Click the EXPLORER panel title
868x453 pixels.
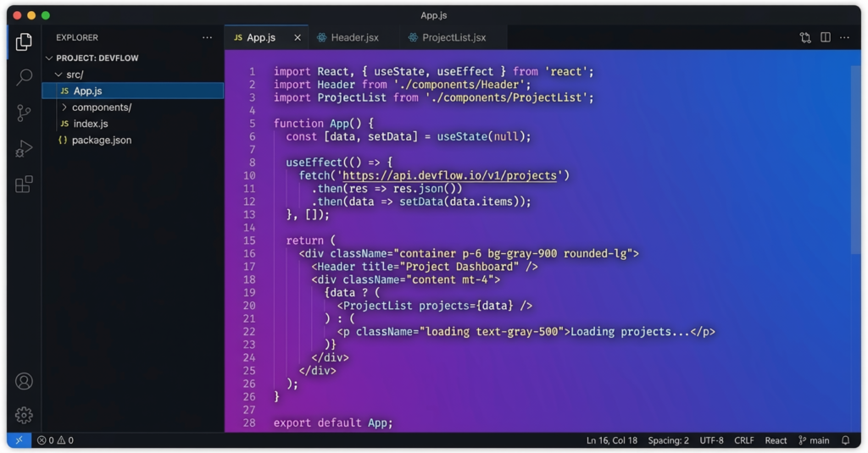tap(77, 37)
